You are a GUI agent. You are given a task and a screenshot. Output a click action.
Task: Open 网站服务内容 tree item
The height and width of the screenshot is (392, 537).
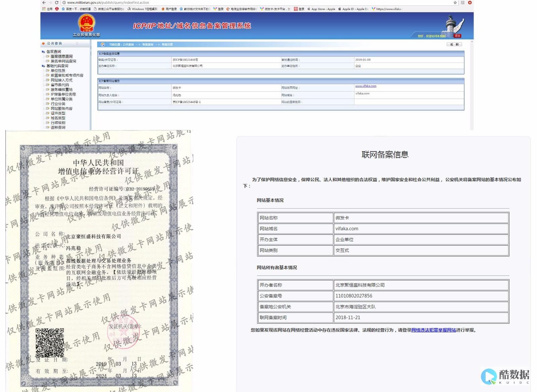pos(61,108)
